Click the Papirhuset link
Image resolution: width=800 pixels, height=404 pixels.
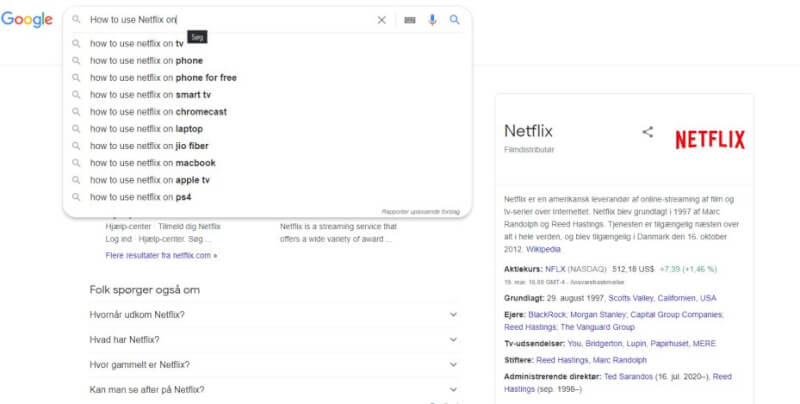(x=669, y=344)
